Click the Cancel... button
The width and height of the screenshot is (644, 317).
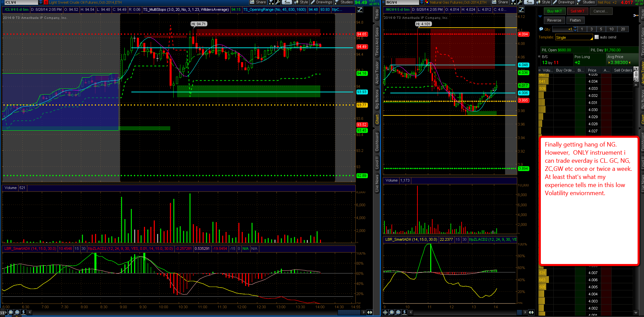point(601,11)
